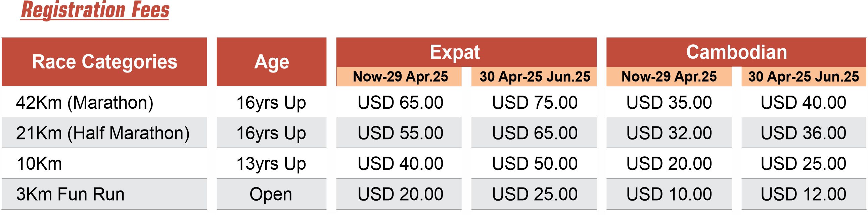This screenshot has width=868, height=215.
Task: Select the USD 12.00 fun run fee
Action: coord(804,194)
